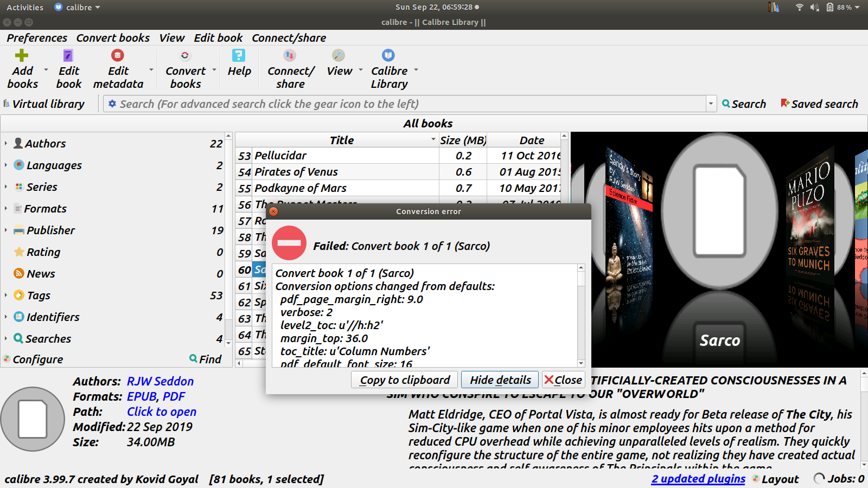Select Languages category in tag browser
Image resolution: width=868 pixels, height=488 pixels.
point(54,165)
